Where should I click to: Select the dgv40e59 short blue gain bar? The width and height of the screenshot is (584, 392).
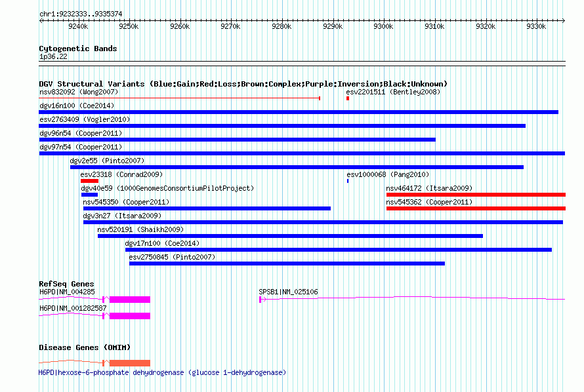click(89, 195)
